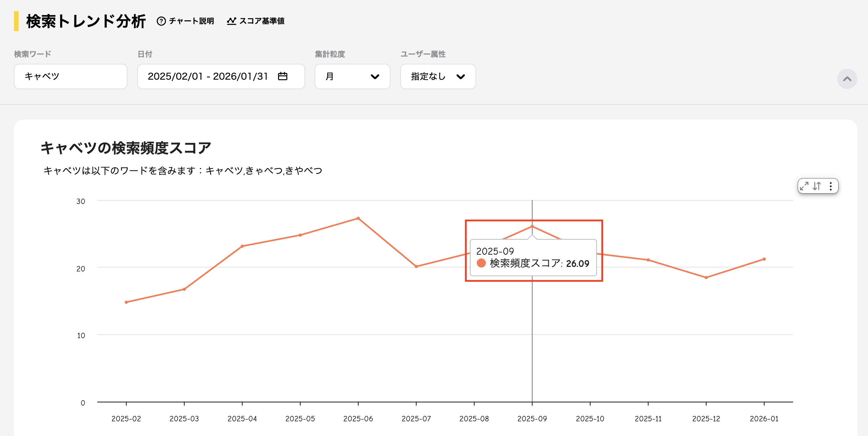Click the tooltip value 26.09
This screenshot has width=868, height=436.
tap(578, 263)
